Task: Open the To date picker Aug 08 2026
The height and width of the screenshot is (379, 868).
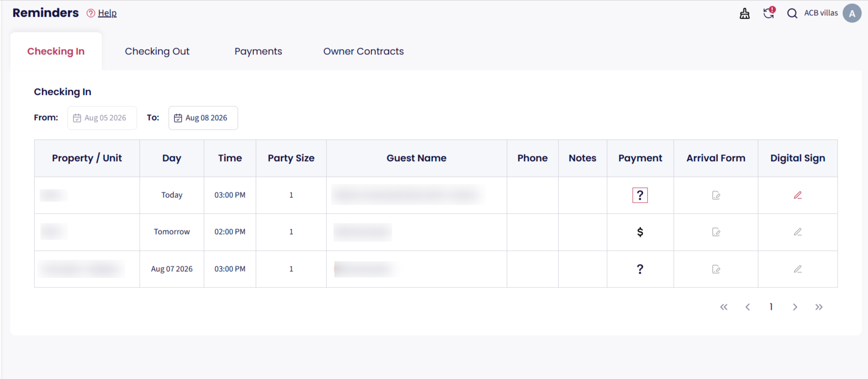Action: click(x=203, y=118)
